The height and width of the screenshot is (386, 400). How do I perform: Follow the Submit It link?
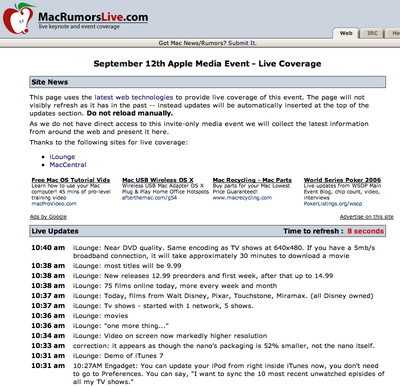(242, 43)
